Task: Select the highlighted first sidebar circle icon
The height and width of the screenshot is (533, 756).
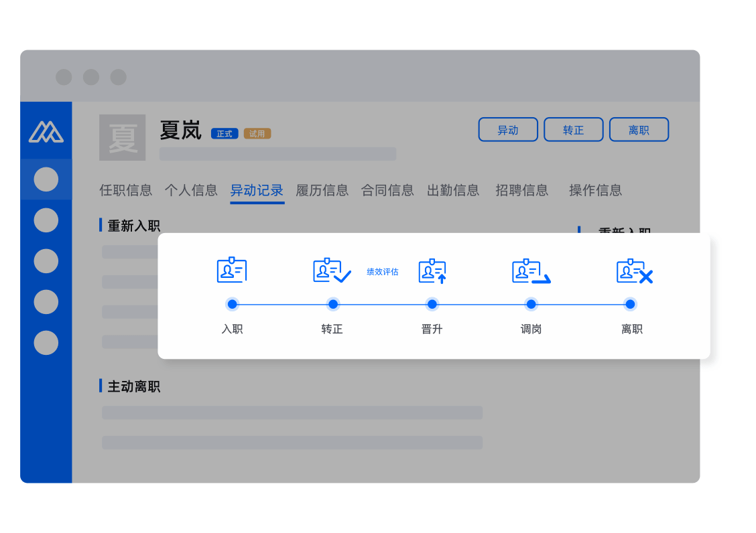Action: pos(46,179)
